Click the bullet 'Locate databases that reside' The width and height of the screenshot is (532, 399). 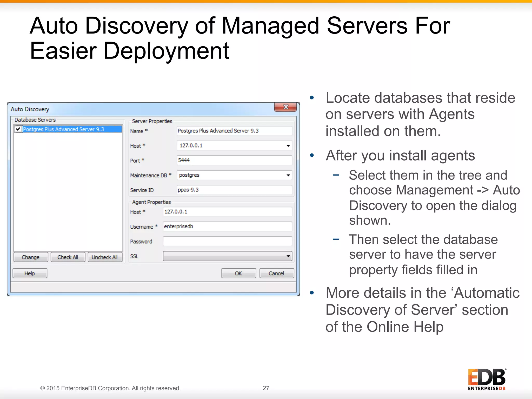[420, 114]
